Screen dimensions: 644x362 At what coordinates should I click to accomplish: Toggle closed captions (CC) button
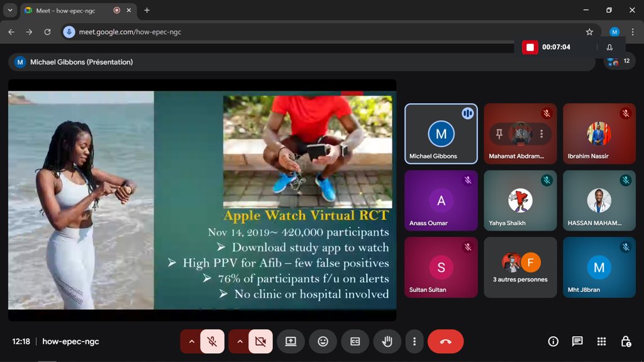click(355, 341)
